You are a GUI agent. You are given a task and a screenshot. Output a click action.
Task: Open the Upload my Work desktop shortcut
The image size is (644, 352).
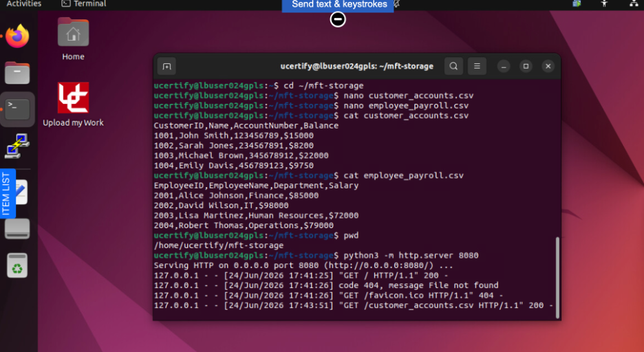tap(73, 104)
